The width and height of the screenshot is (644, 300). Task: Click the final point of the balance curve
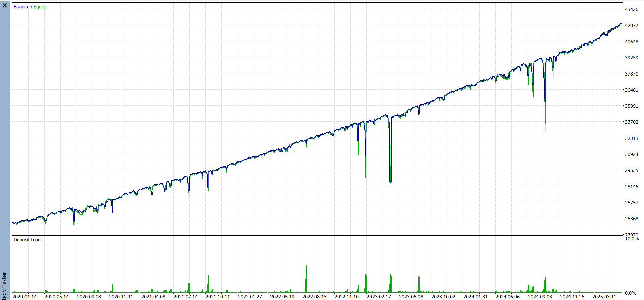622,23
